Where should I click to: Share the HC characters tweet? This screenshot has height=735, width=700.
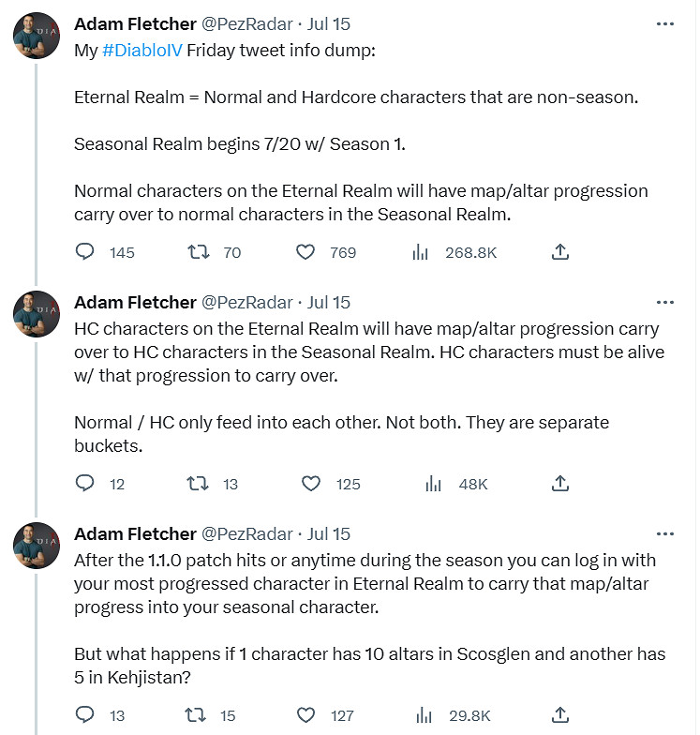pos(560,484)
